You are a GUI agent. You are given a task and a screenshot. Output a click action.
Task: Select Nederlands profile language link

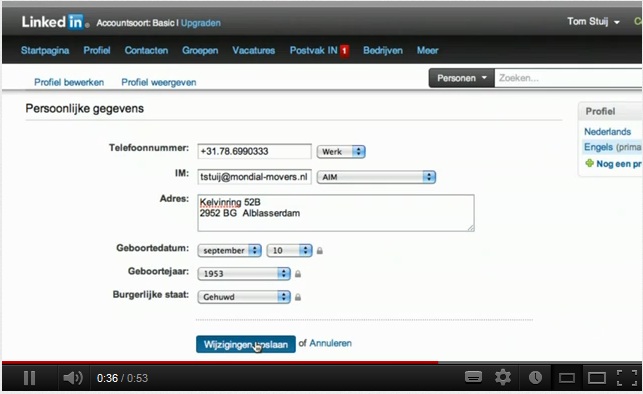click(607, 132)
